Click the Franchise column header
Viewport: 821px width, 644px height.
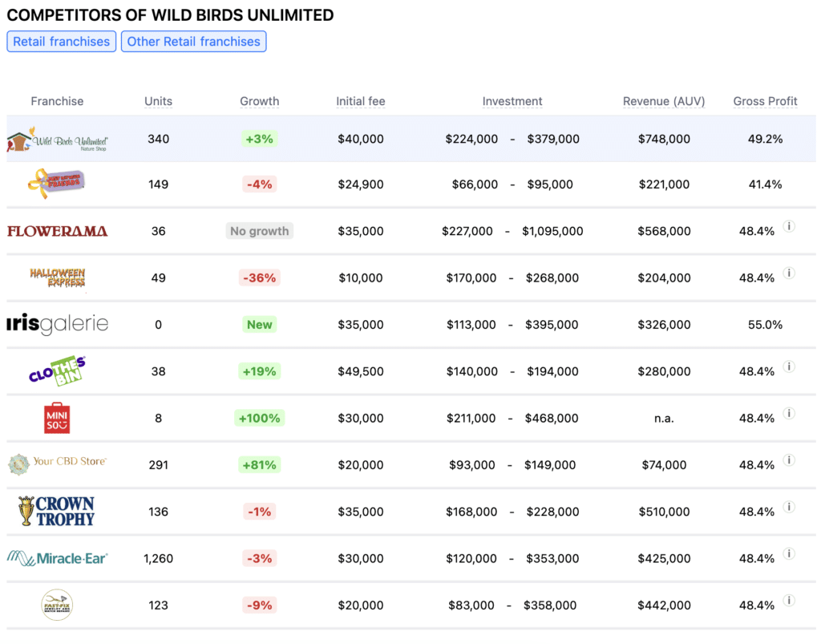pyautogui.click(x=57, y=101)
